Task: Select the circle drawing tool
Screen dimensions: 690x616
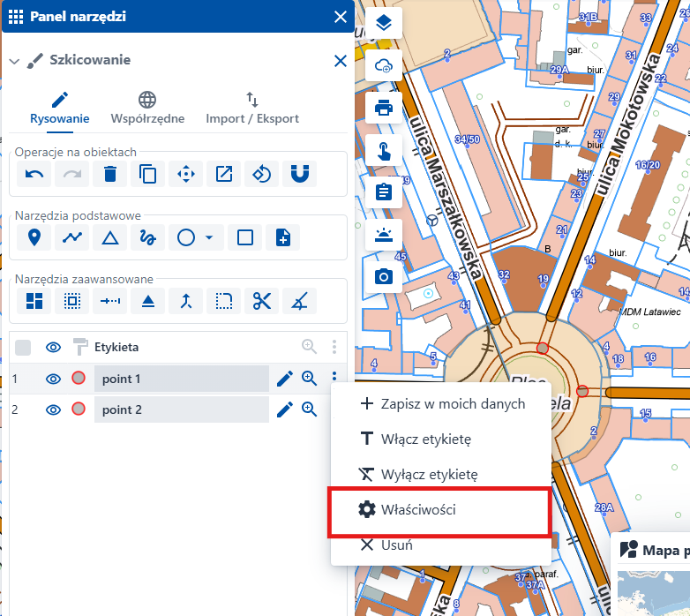Action: pyautogui.click(x=186, y=237)
